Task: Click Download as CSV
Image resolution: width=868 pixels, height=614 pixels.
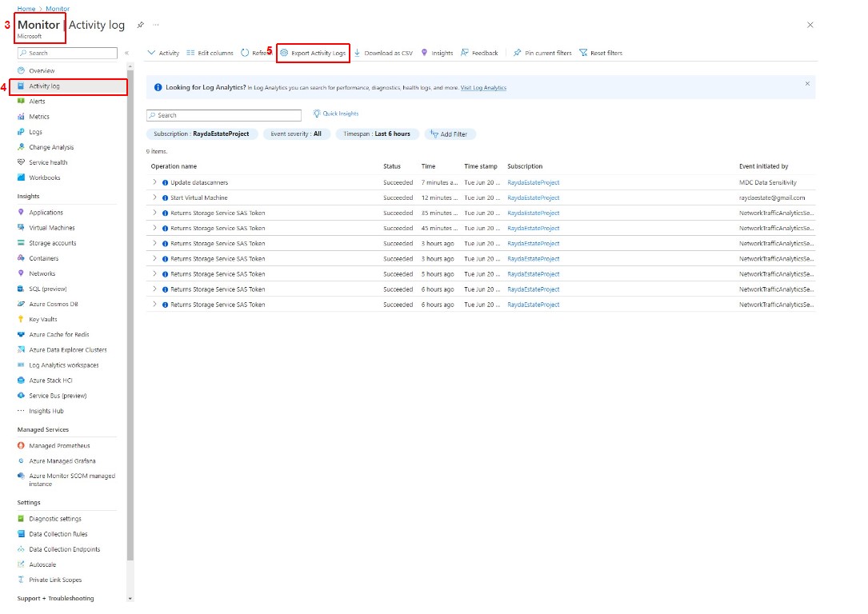Action: tap(384, 53)
